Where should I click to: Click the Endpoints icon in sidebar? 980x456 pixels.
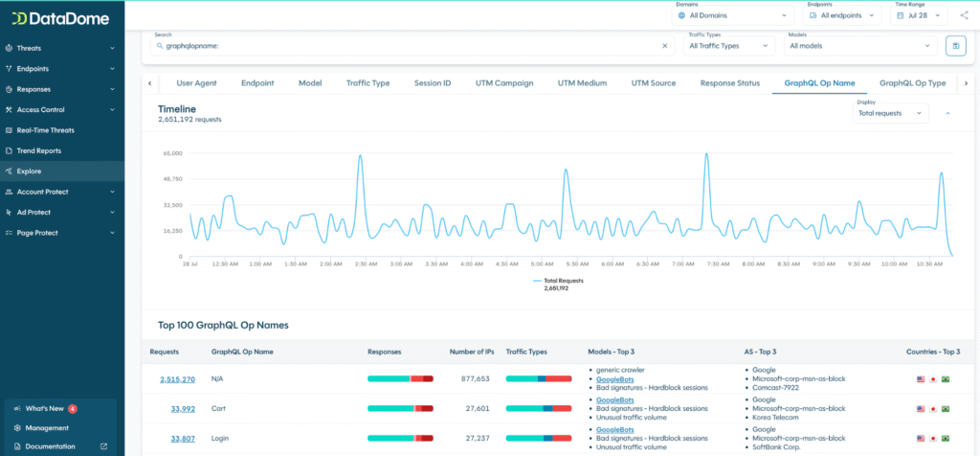point(9,69)
